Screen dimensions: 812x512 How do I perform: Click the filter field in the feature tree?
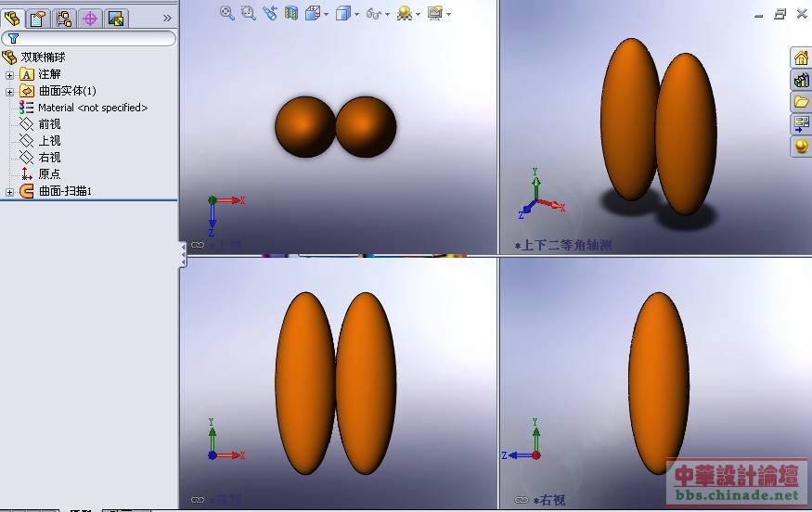point(95,39)
